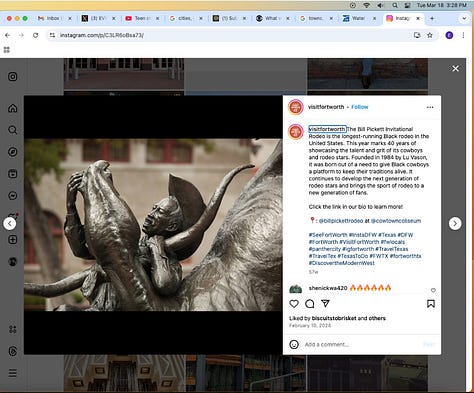Open the profile avatar in the sidebar
The height and width of the screenshot is (393, 474).
tap(13, 262)
